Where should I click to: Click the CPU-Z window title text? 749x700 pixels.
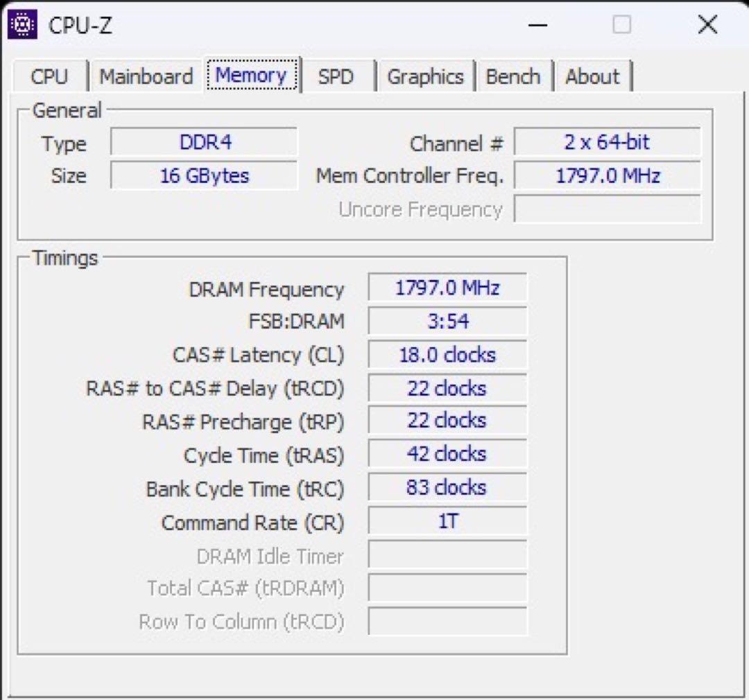[x=80, y=26]
